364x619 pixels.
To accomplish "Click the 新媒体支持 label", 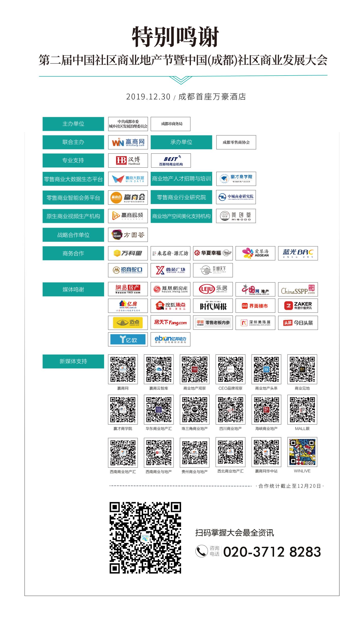I will point(73,361).
